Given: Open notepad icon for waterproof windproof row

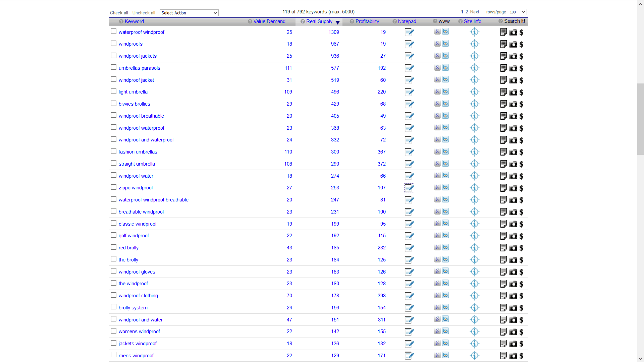Looking at the screenshot, I should point(409,32).
